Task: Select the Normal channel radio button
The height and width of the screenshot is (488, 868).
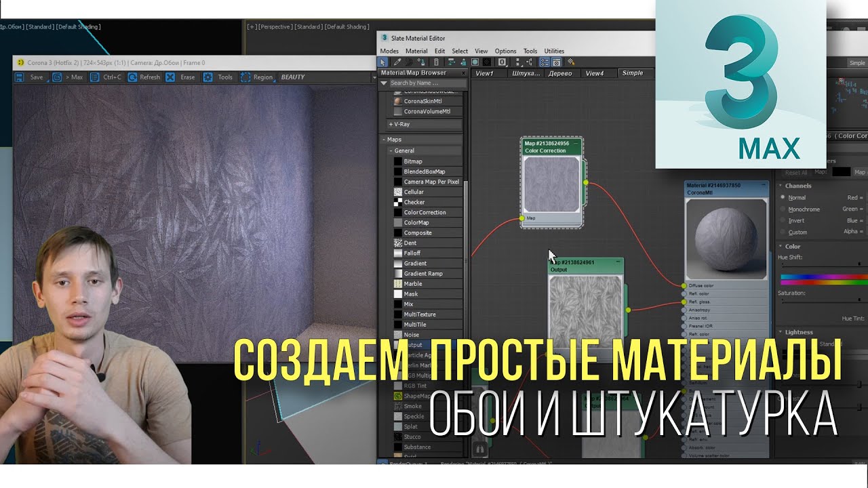Action: pyautogui.click(x=783, y=197)
